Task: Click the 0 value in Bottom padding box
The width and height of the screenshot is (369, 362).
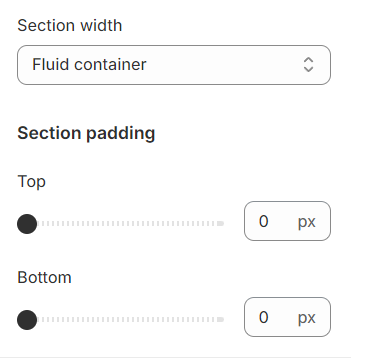Action: [264, 317]
